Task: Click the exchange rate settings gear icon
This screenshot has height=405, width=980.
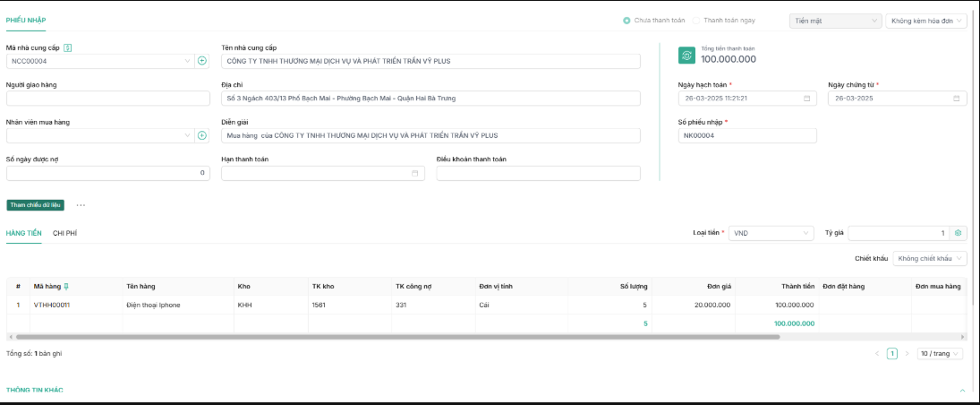Action: (959, 233)
